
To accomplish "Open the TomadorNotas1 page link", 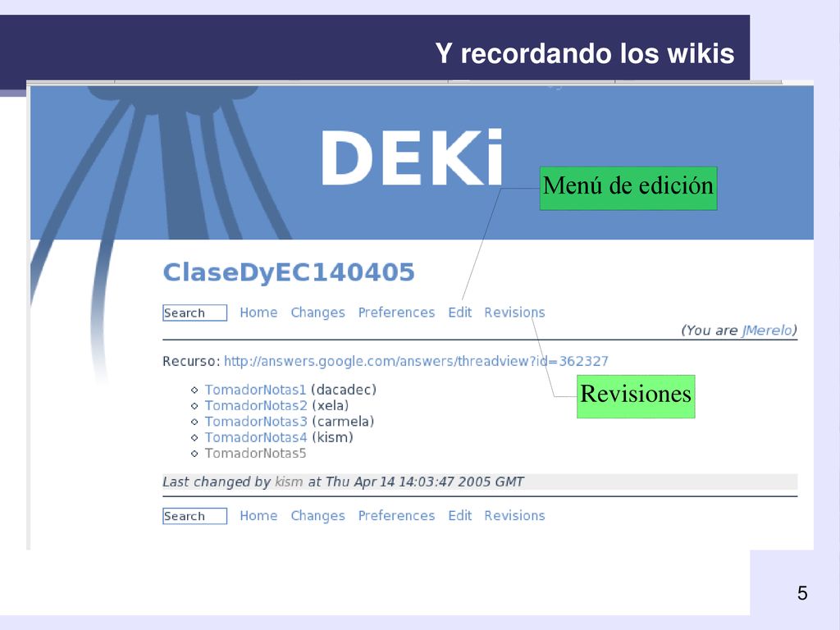I will click(x=255, y=390).
